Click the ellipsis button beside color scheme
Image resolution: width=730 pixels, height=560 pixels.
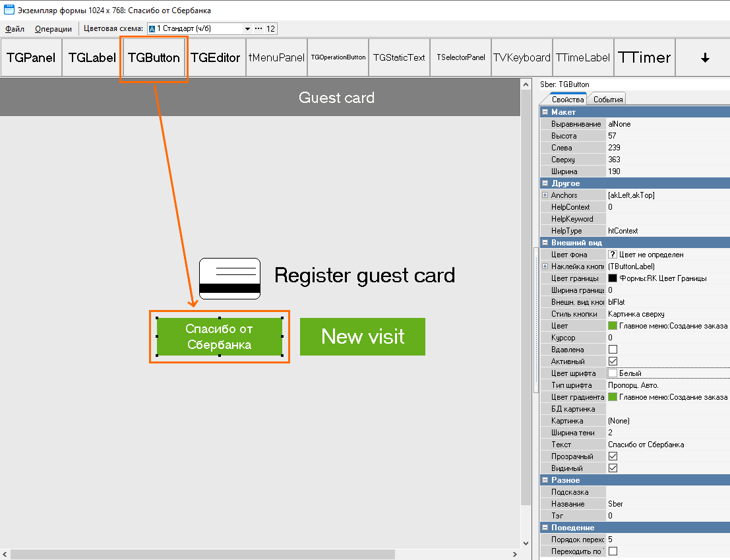tap(258, 29)
